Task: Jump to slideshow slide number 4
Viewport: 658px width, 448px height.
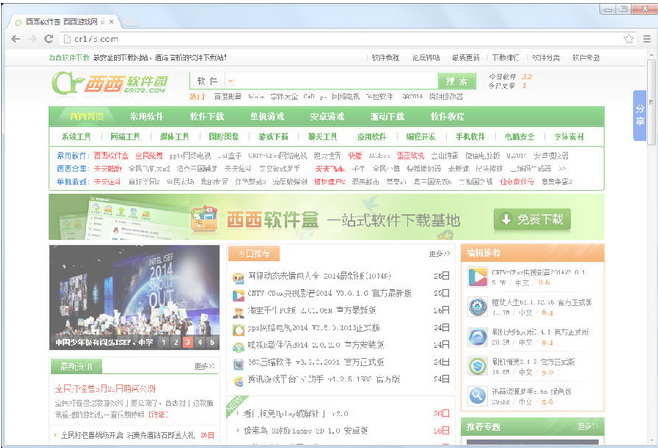Action: click(200, 342)
